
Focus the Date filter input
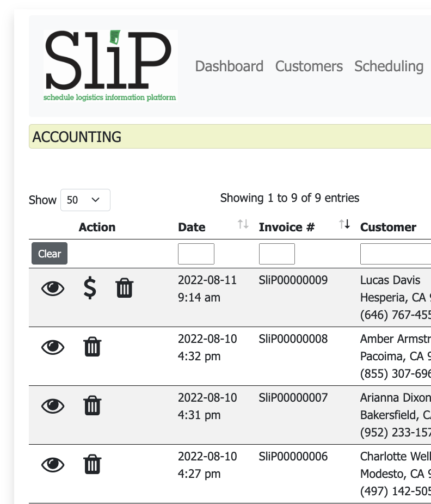click(x=196, y=254)
